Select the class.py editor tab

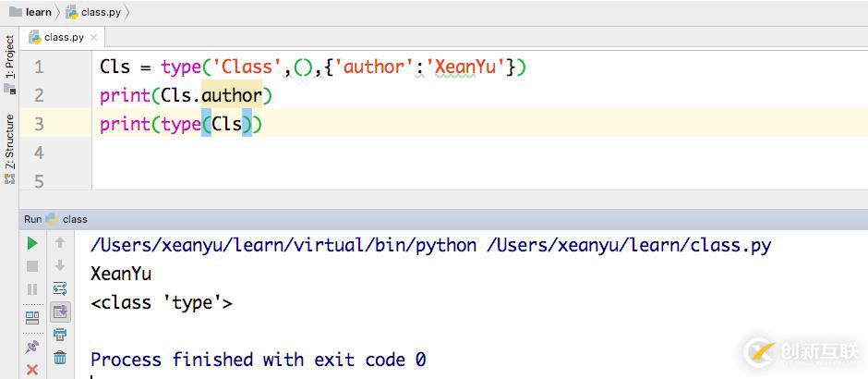[63, 37]
